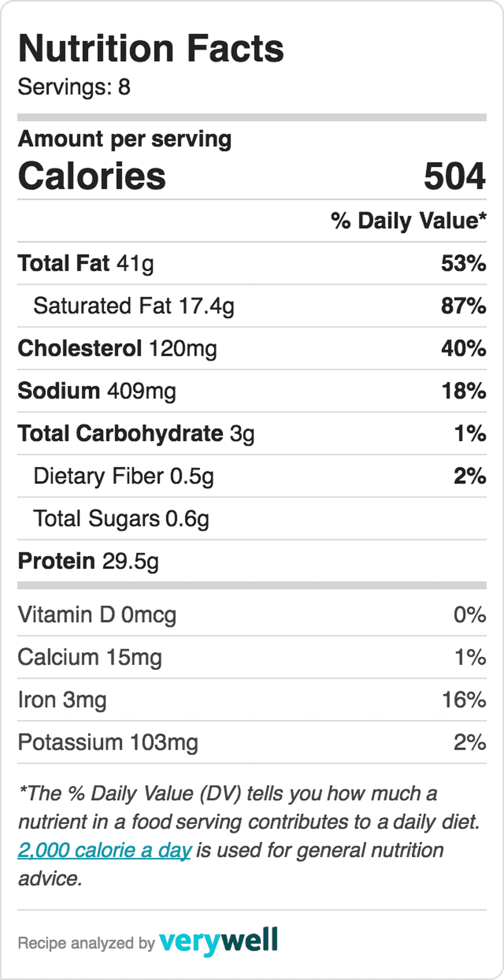Select the Total Carbohydrate 3g label

[x=136, y=434]
